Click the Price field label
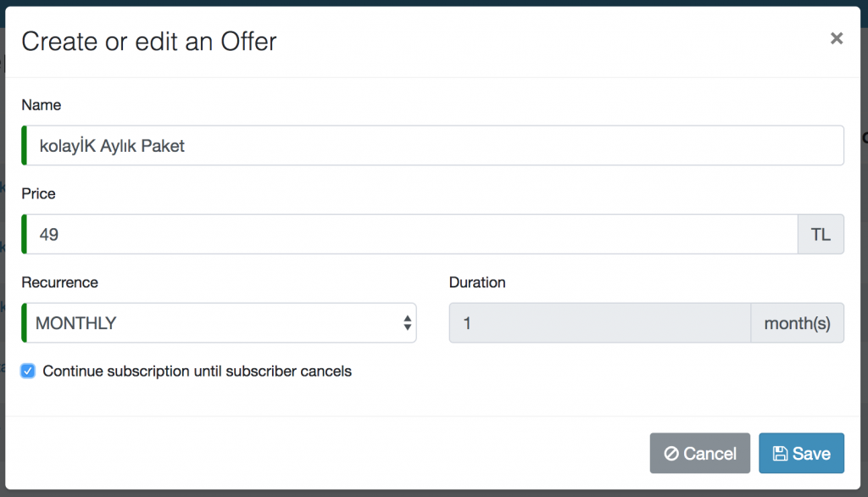The height and width of the screenshot is (497, 868). pos(38,193)
